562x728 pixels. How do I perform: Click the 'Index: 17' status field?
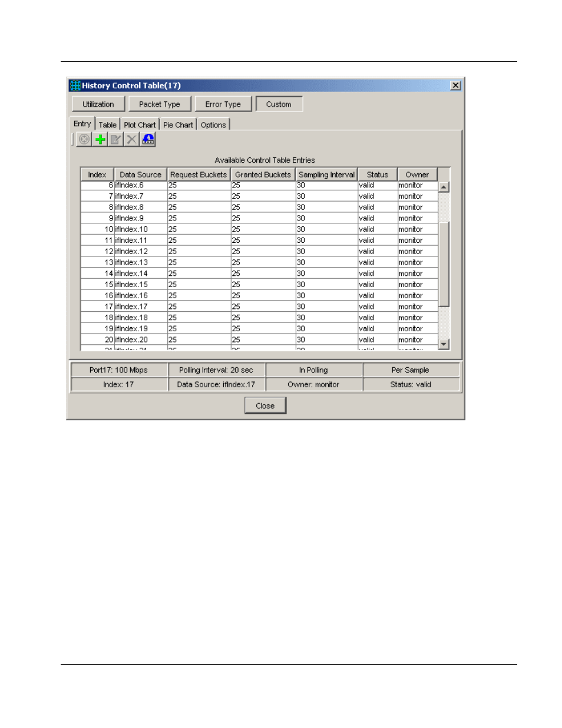(x=119, y=384)
